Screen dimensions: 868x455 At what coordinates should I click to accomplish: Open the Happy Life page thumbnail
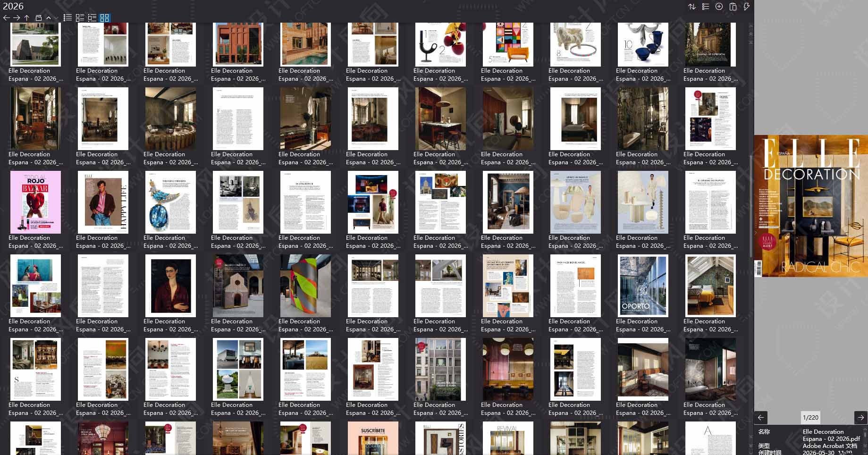click(x=103, y=202)
